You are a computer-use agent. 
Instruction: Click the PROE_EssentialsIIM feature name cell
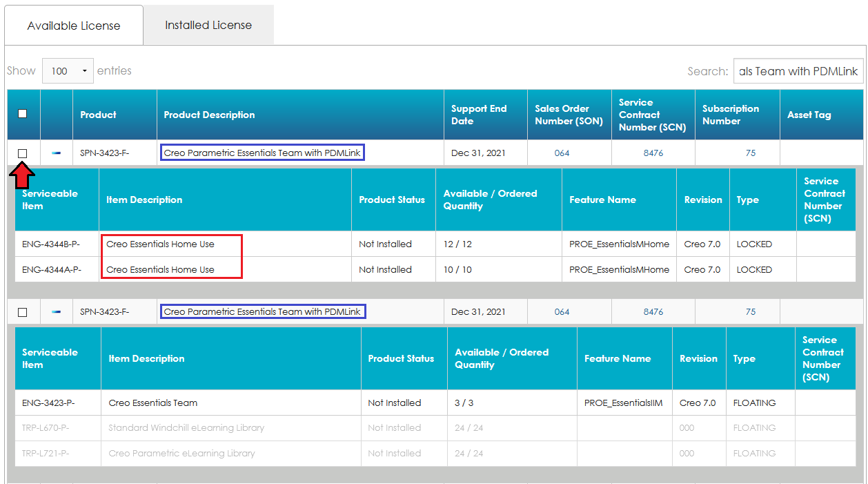click(624, 403)
